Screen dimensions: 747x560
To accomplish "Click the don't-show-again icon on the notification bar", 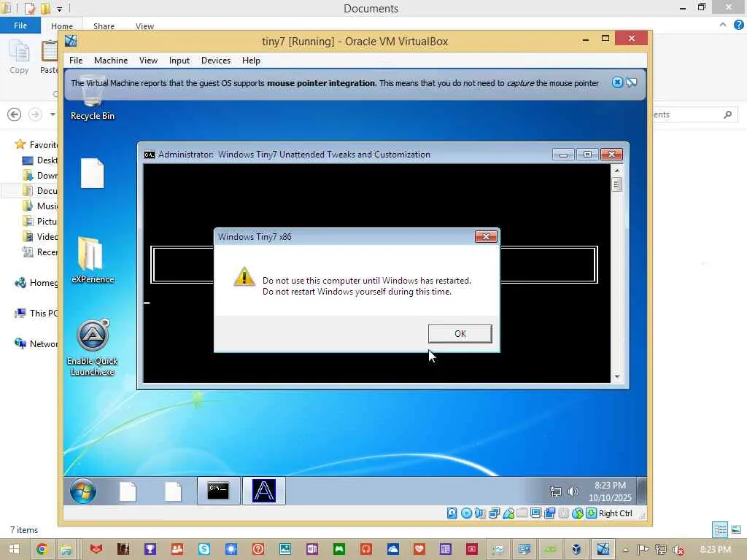I will click(x=632, y=82).
